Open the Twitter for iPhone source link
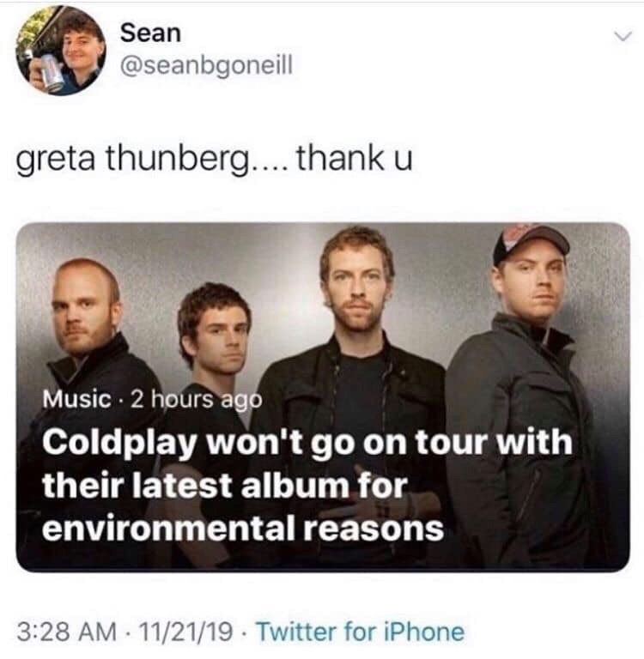The image size is (644, 659). point(361,632)
